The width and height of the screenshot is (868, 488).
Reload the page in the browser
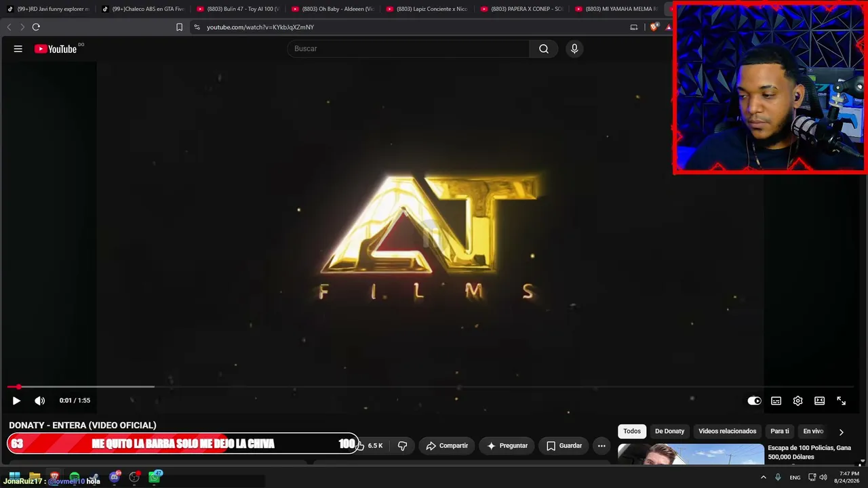click(36, 27)
